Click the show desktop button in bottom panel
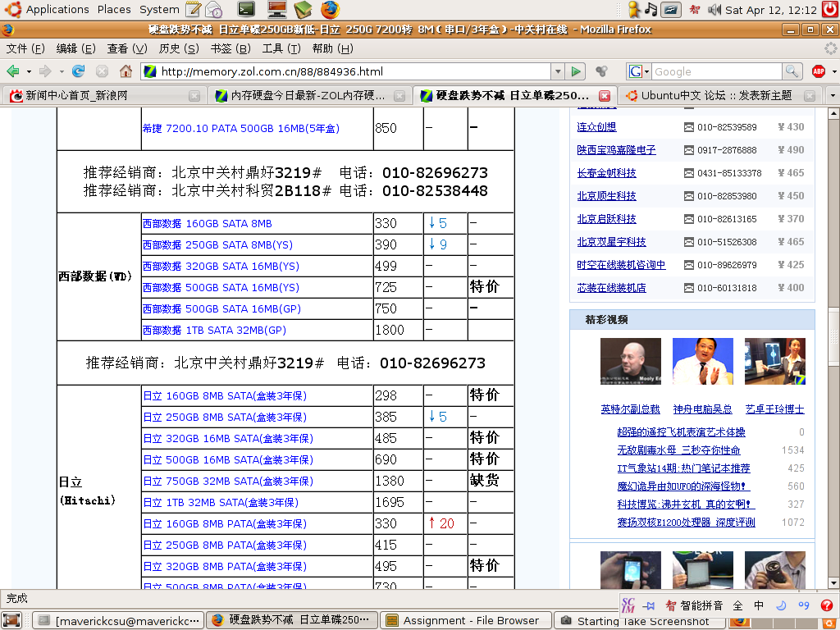 click(11, 620)
